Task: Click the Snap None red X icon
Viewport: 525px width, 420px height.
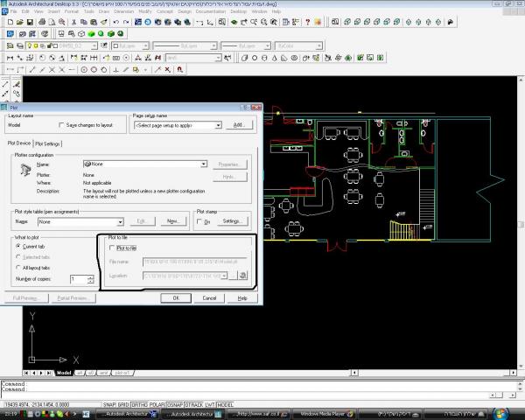Action: click(x=167, y=70)
